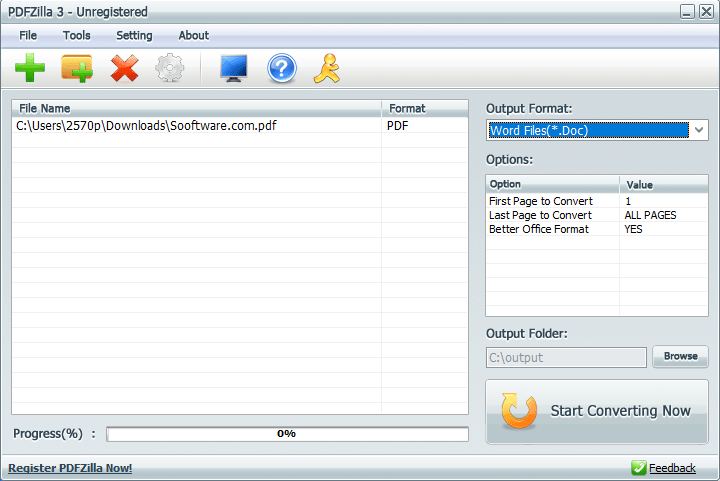
Task: Click the PDF format cell
Action: [425, 126]
